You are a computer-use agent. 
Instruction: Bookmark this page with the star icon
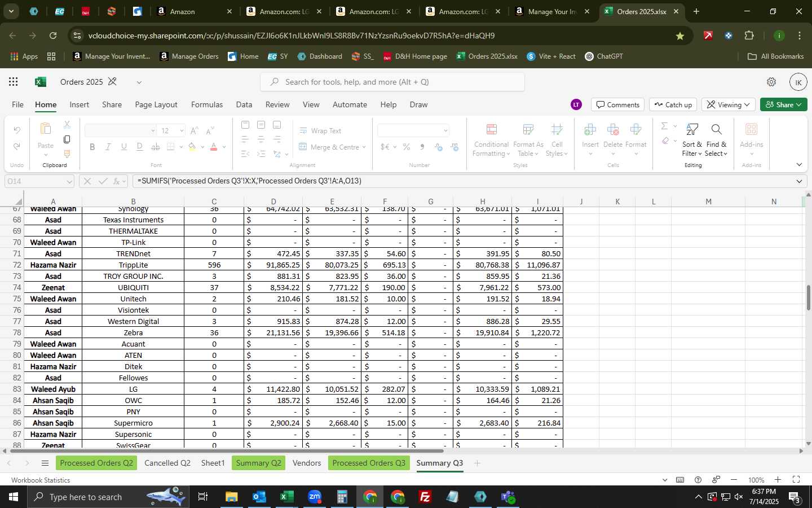pyautogui.click(x=680, y=36)
